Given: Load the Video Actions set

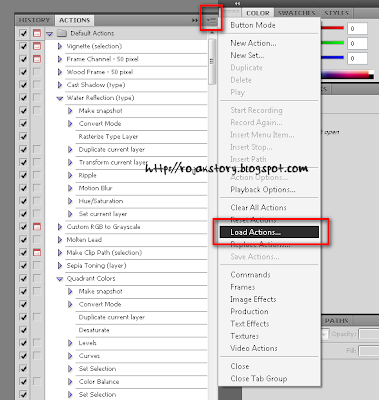Looking at the screenshot, I should tap(269, 348).
